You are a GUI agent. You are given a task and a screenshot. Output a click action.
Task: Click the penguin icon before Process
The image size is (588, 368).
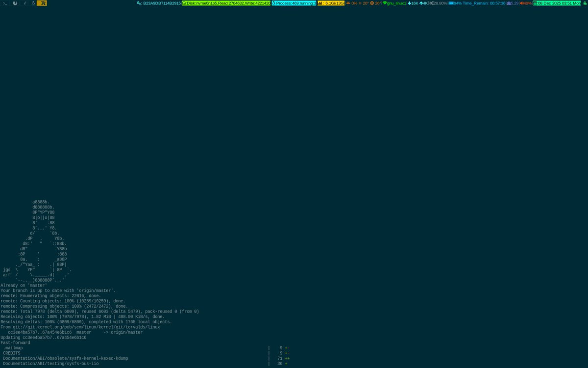coord(274,3)
